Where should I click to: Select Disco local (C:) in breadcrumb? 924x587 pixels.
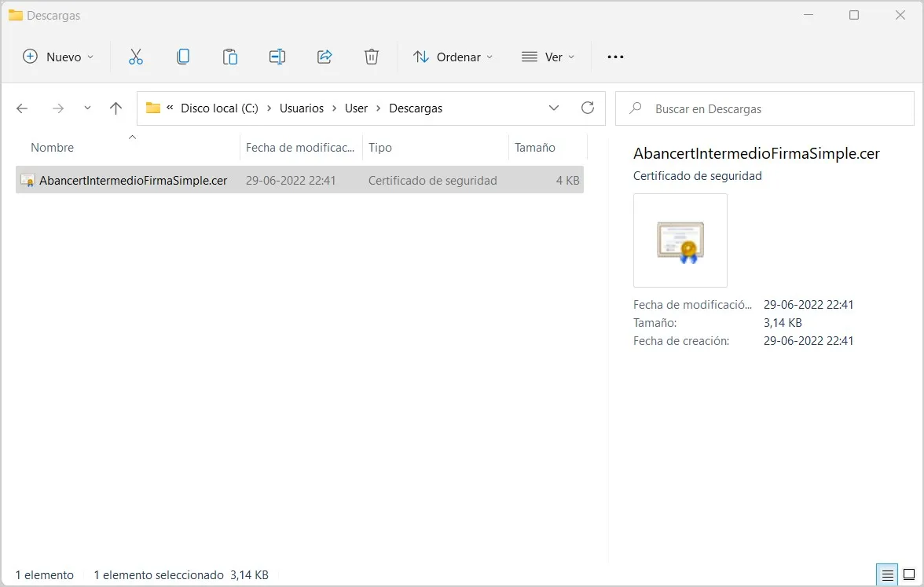click(219, 108)
